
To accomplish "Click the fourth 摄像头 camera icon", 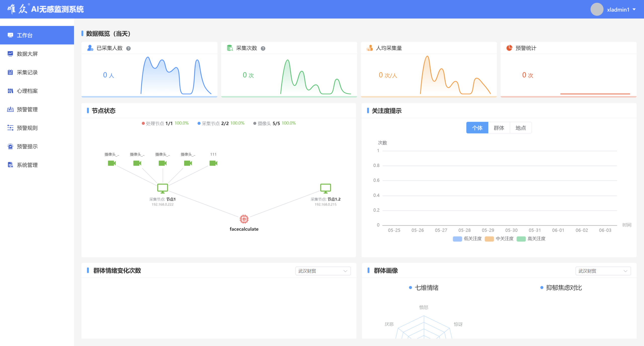I will tap(188, 163).
